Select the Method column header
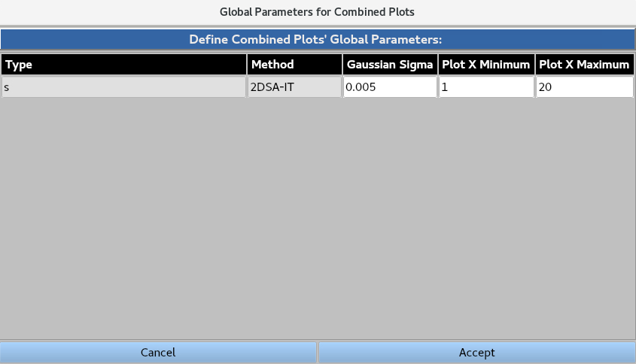Viewport: 636px width, 364px height. click(x=294, y=65)
